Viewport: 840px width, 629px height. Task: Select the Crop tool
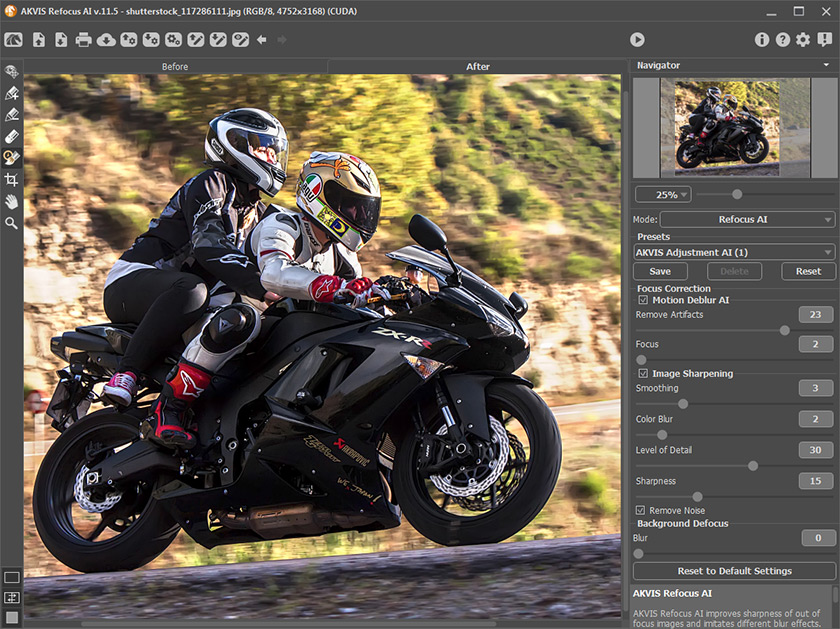click(x=12, y=179)
